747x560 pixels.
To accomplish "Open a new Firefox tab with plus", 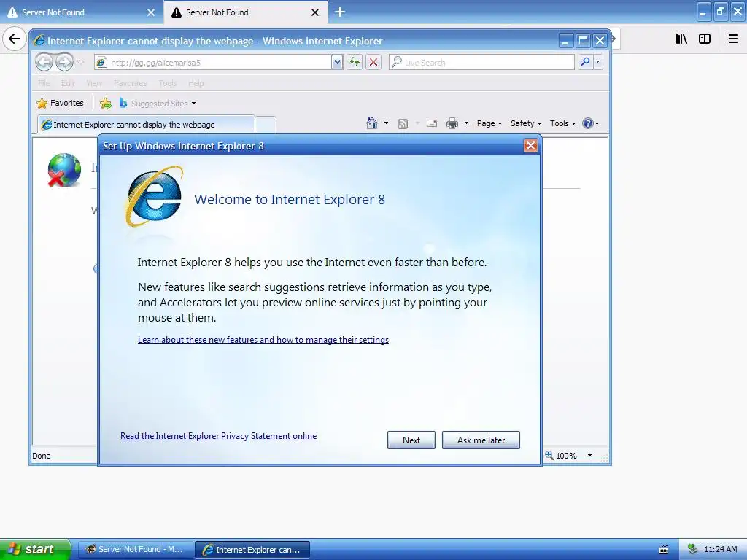I will click(340, 12).
